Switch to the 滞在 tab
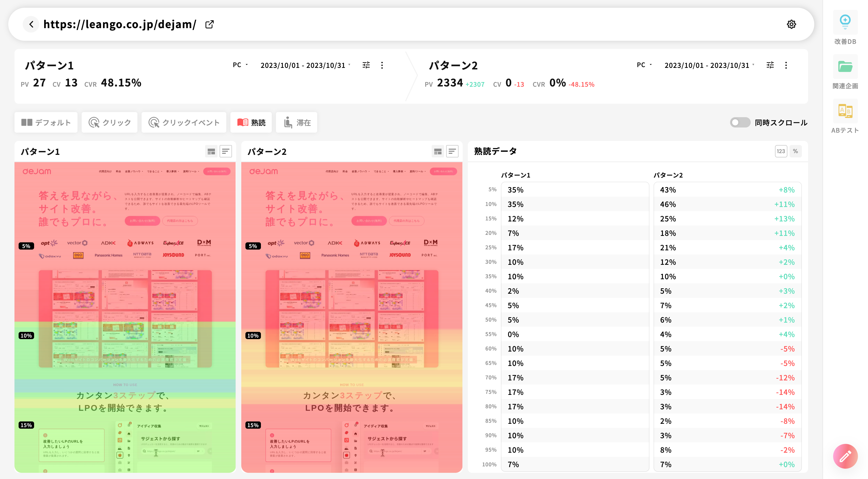 297,123
